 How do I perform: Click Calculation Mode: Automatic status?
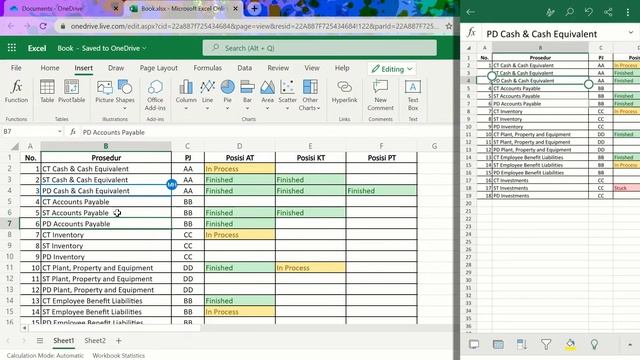pos(45,356)
